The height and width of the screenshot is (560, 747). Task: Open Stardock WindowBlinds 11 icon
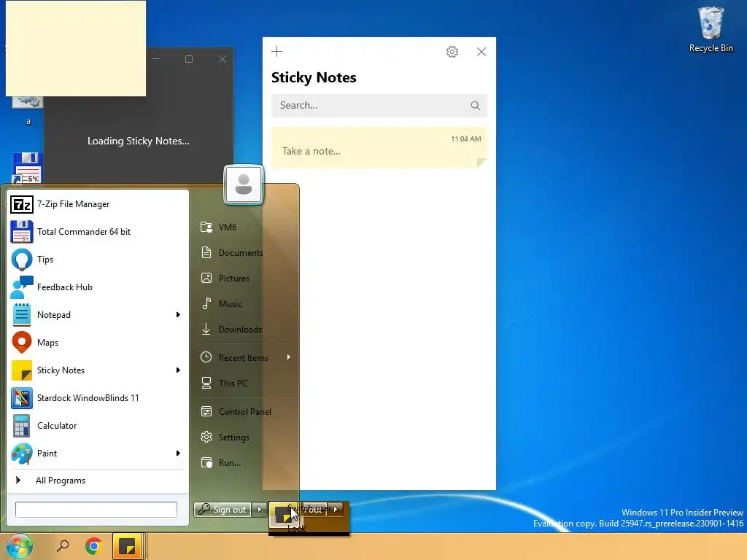pos(22,398)
